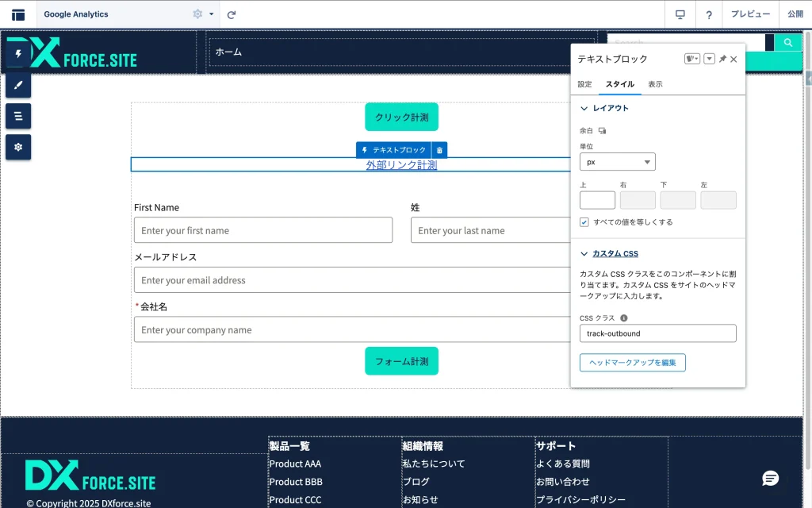The image size is (812, 508).
Task: Collapse the レイアウト section
Action: 584,109
